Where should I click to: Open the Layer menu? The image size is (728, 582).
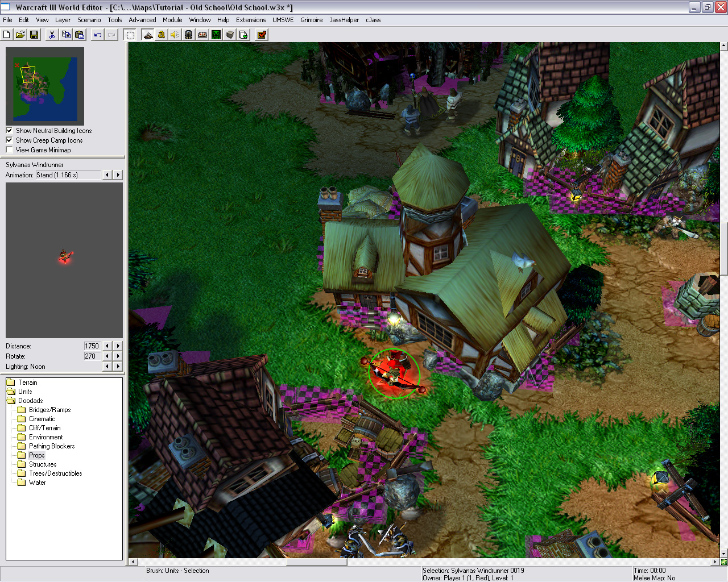pos(63,20)
